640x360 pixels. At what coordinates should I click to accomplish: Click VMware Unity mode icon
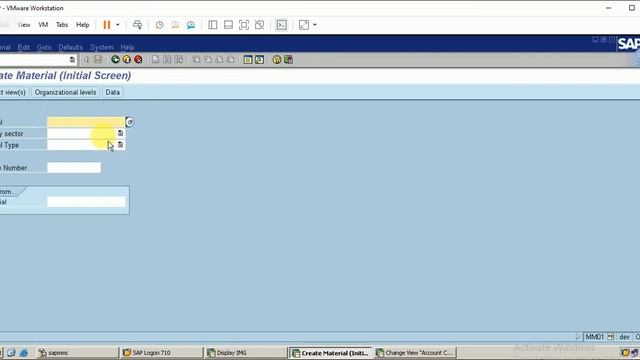click(x=259, y=25)
